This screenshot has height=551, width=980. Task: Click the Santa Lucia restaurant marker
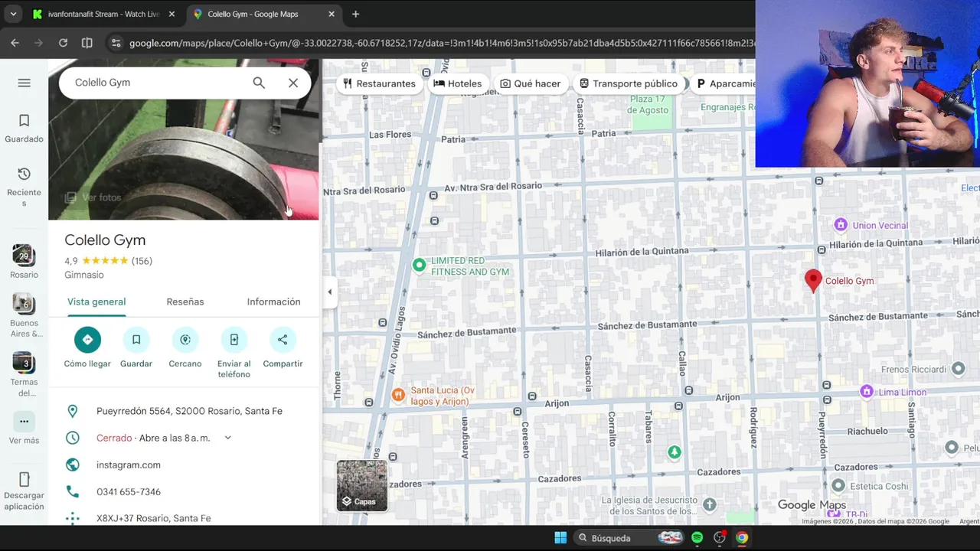tap(398, 395)
